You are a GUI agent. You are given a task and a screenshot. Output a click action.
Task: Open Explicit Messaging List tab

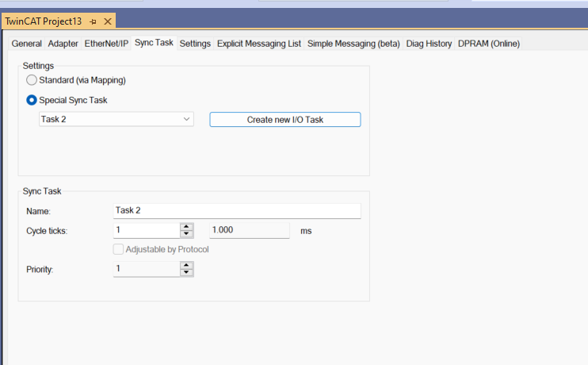pos(259,44)
